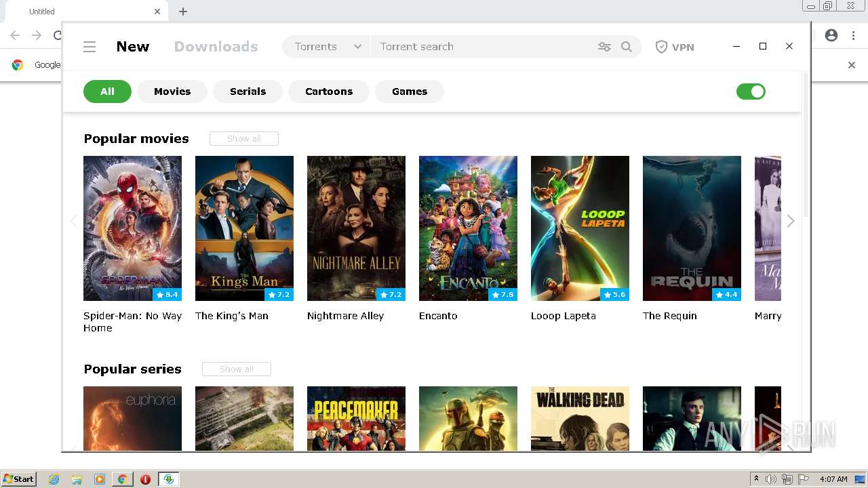Screen dimensions: 868x488
Task: Open the hamburger menu
Action: coord(90,47)
